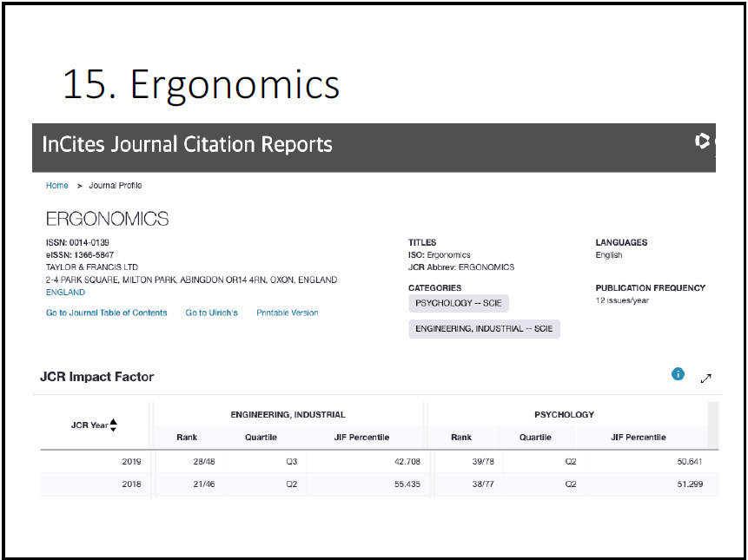Viewport: 748px width, 560px height.
Task: Click the blue information icon
Action: [x=678, y=374]
